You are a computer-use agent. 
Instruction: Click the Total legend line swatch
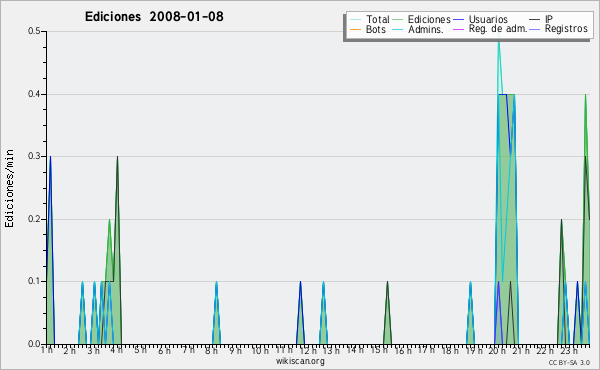click(x=355, y=20)
